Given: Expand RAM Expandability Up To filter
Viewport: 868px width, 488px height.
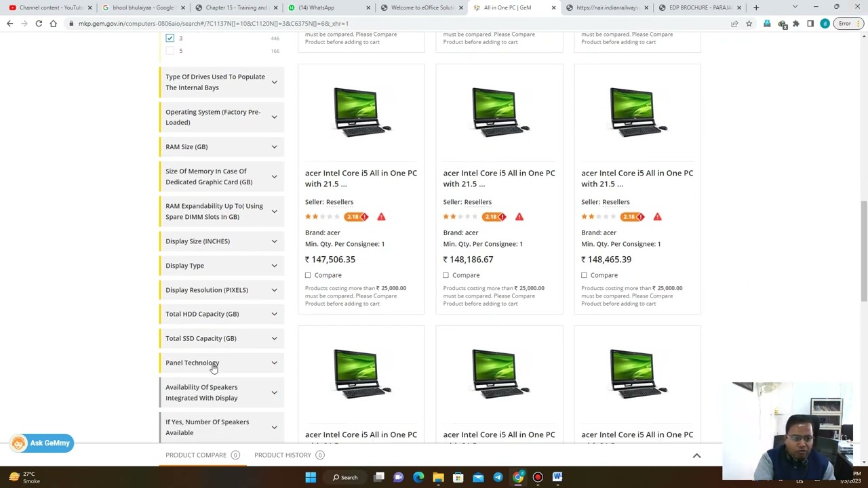Looking at the screenshot, I should click(222, 211).
